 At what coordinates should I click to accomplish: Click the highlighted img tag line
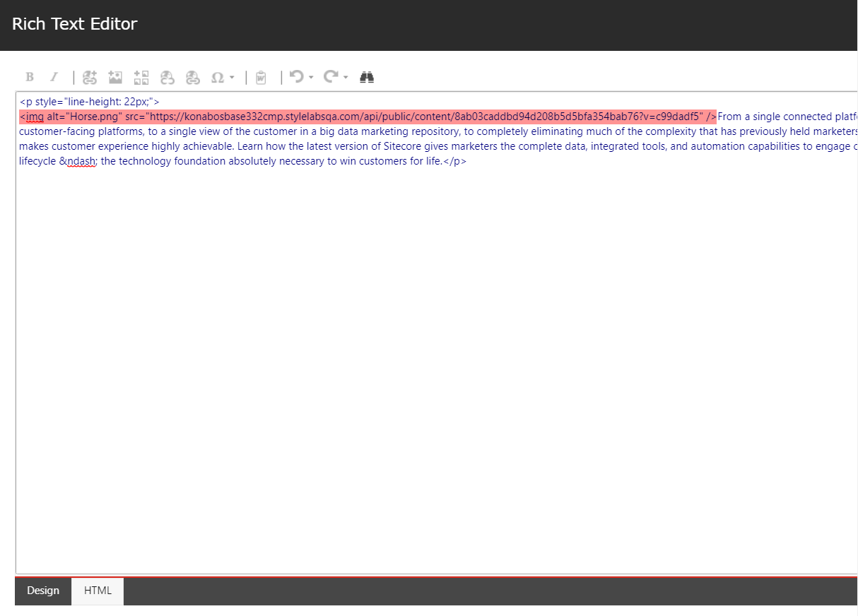point(368,117)
